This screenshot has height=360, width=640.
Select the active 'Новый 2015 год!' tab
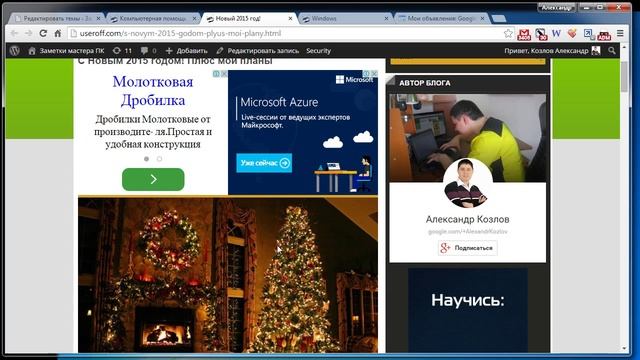tap(249, 18)
